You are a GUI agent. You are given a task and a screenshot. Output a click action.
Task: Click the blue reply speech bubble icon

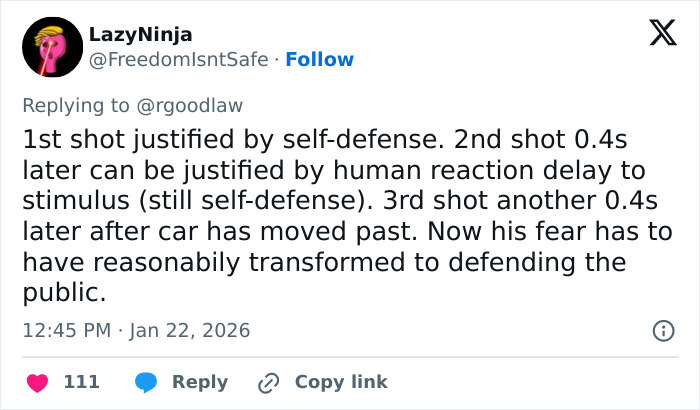147,382
